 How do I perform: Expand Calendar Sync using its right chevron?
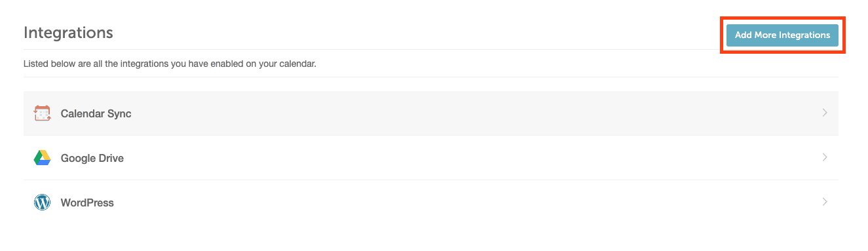coord(825,113)
